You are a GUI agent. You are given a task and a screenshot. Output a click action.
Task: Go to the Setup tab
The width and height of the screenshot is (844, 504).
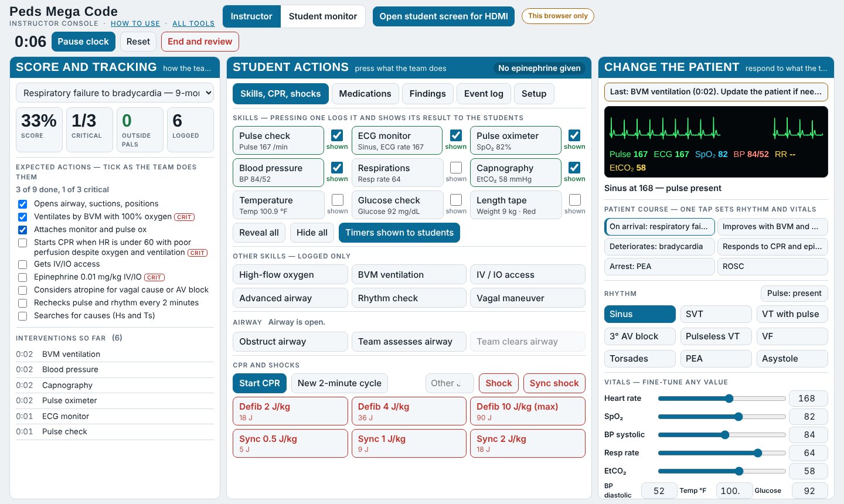click(x=534, y=94)
